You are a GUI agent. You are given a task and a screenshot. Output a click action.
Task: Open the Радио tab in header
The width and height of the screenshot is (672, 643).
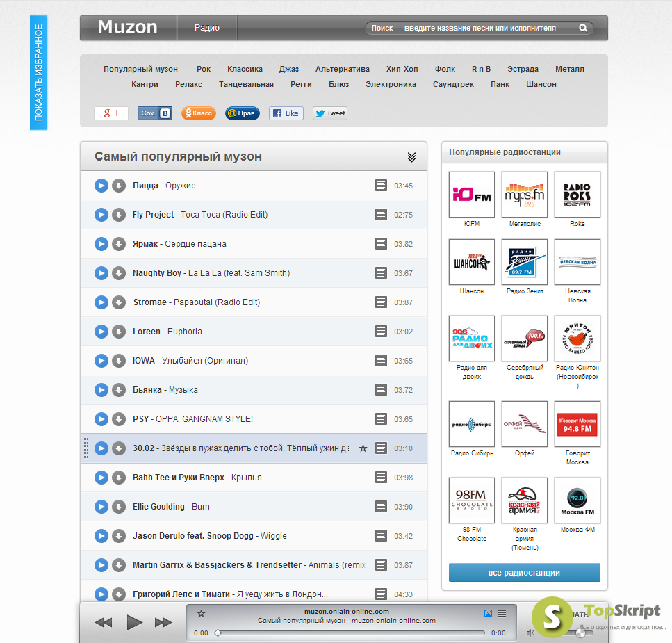point(207,28)
